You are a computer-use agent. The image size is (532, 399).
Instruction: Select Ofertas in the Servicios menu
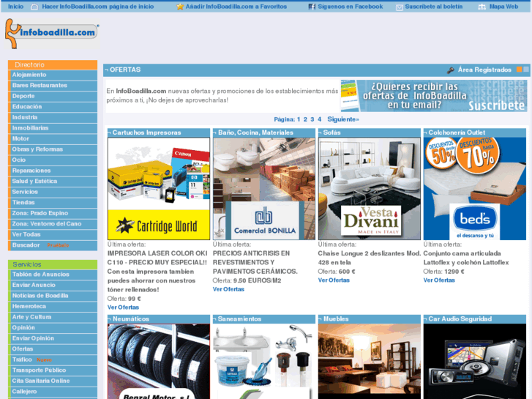[x=53, y=348]
